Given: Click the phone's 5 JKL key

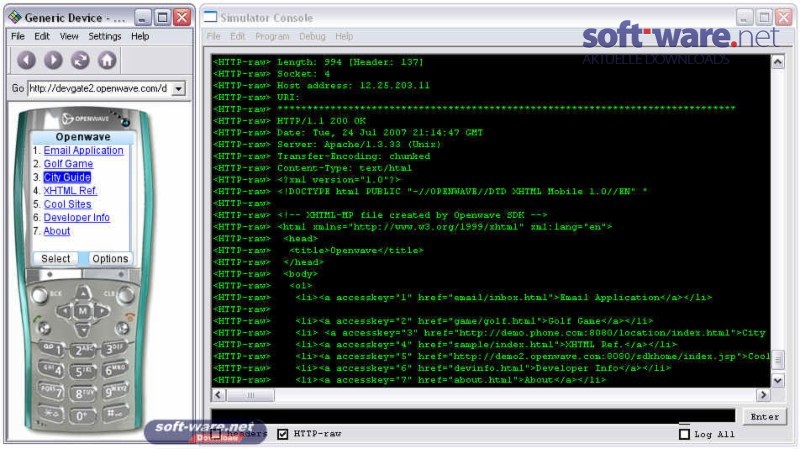Looking at the screenshot, I should coord(83,371).
